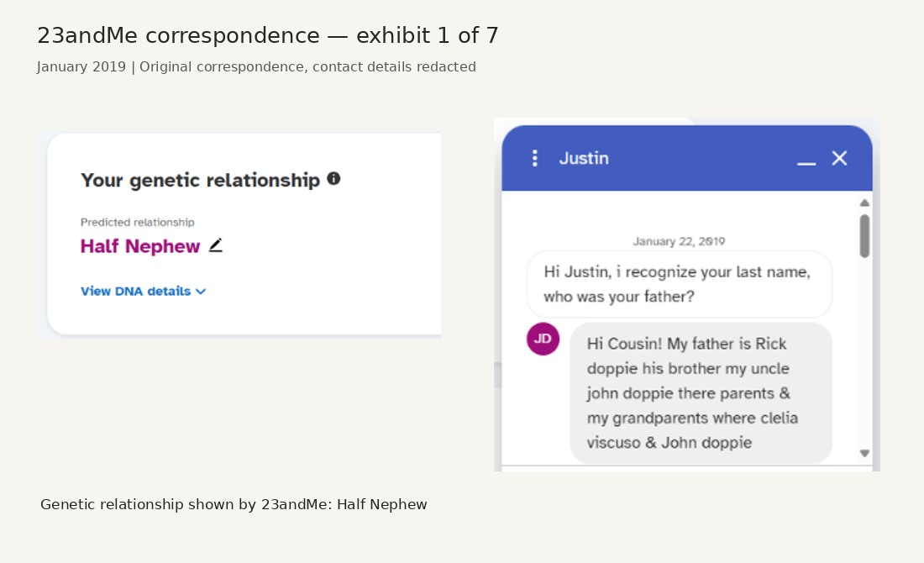Click the 'Your genetic relationship' heading
This screenshot has width=924, height=563.
click(x=201, y=180)
